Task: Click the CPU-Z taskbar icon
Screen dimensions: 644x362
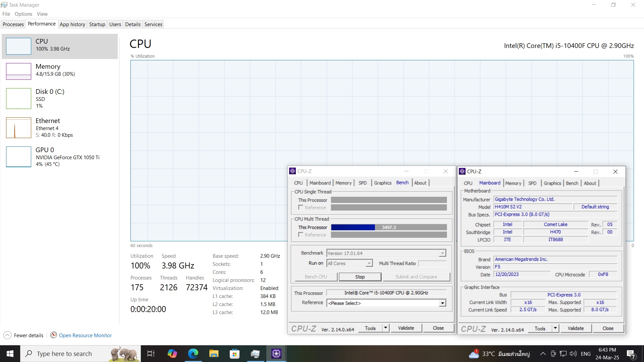Action: pos(276,354)
